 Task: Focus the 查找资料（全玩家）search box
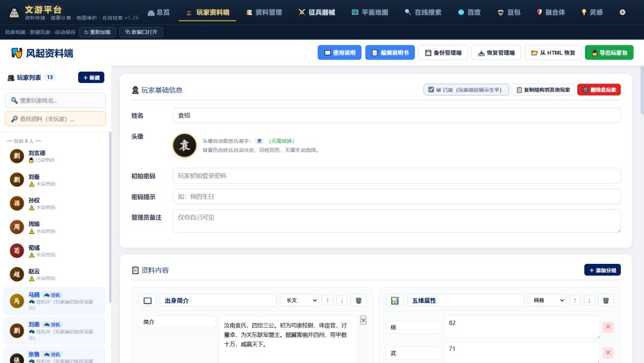(x=55, y=119)
